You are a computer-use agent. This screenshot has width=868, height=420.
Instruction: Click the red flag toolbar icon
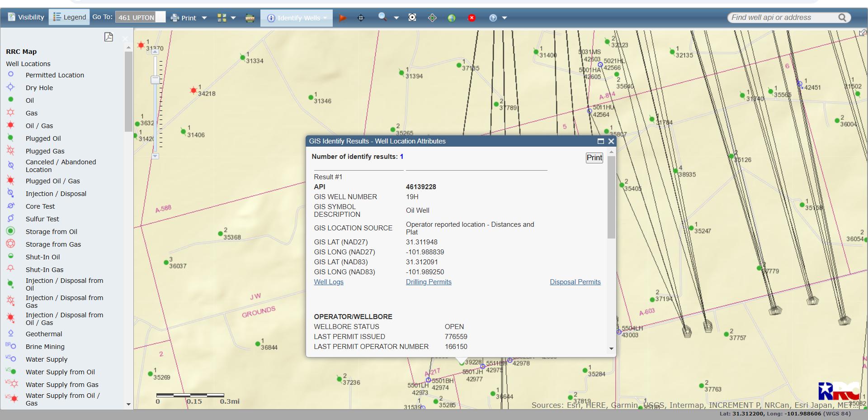(x=343, y=18)
